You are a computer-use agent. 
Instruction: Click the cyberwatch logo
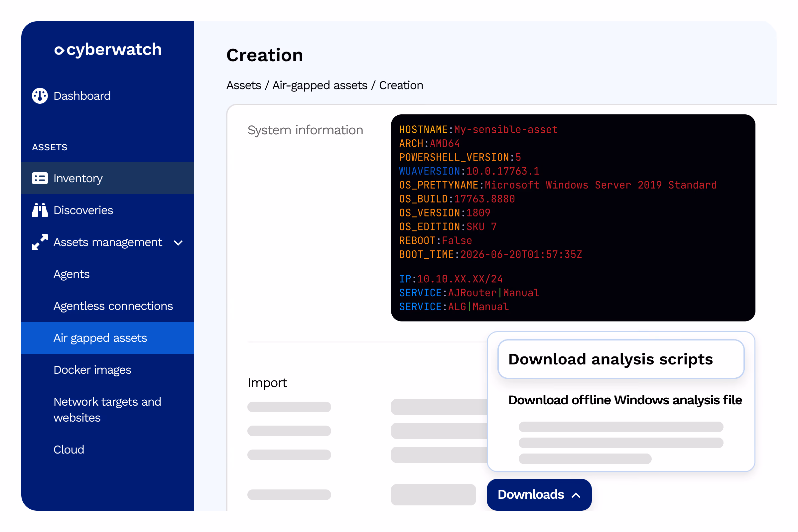[108, 50]
